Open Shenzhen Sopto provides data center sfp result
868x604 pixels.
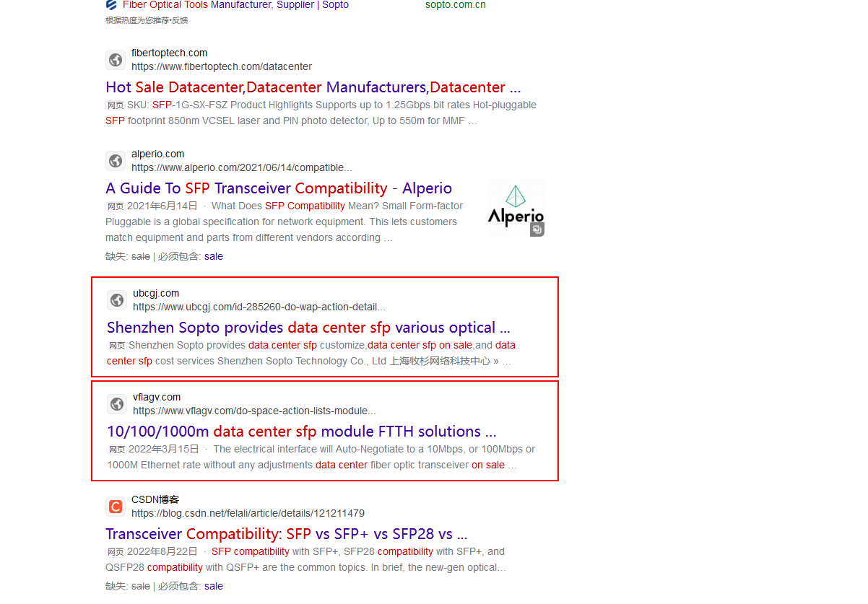pyautogui.click(x=308, y=328)
